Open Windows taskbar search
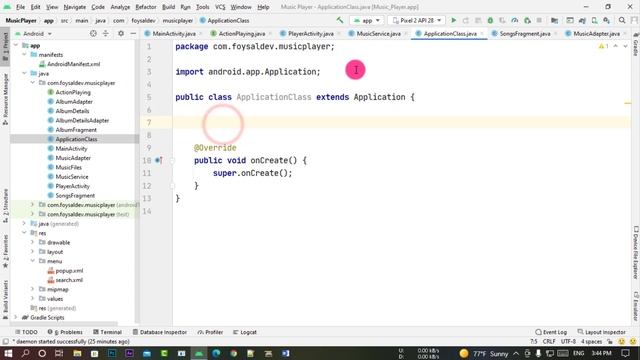This screenshot has width=640, height=360. point(25,353)
